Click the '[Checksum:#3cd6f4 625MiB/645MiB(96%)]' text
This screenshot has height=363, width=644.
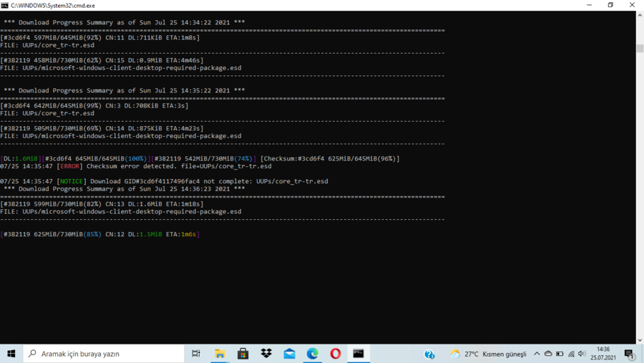330,159
